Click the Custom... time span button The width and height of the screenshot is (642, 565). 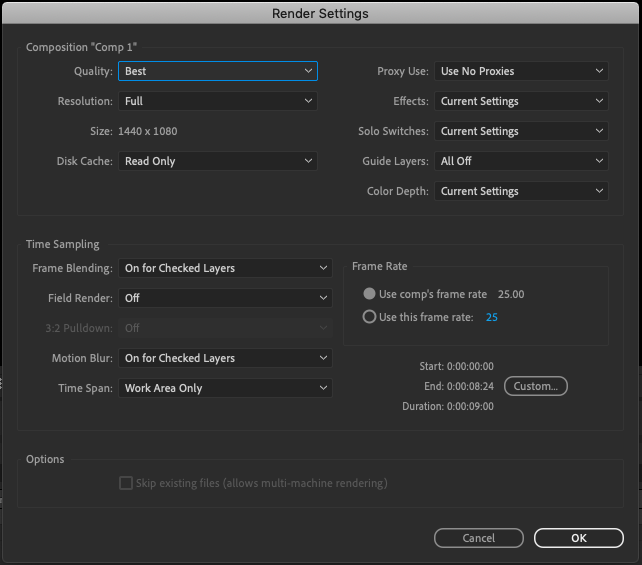coord(536,386)
